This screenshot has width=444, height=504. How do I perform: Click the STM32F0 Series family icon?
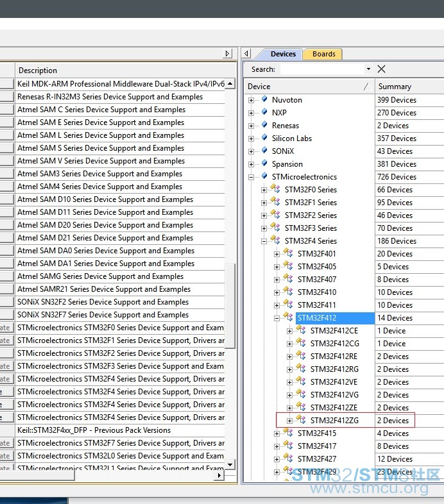[x=275, y=189]
